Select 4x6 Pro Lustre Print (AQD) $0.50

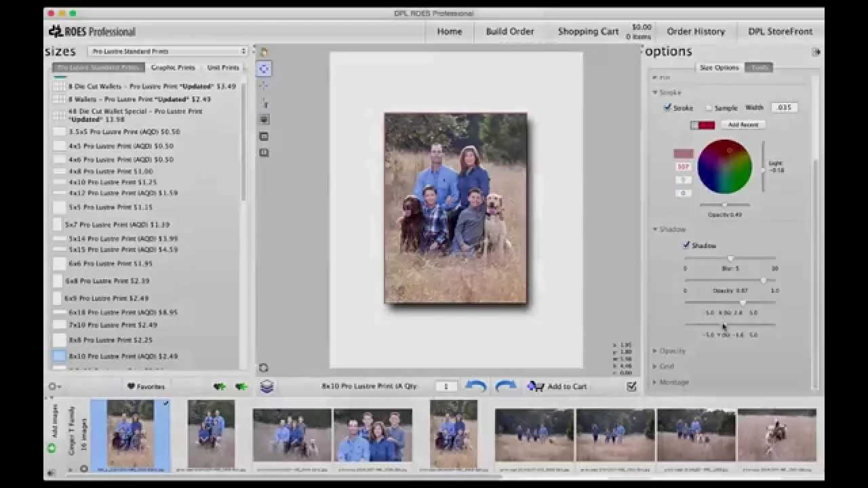(121, 159)
